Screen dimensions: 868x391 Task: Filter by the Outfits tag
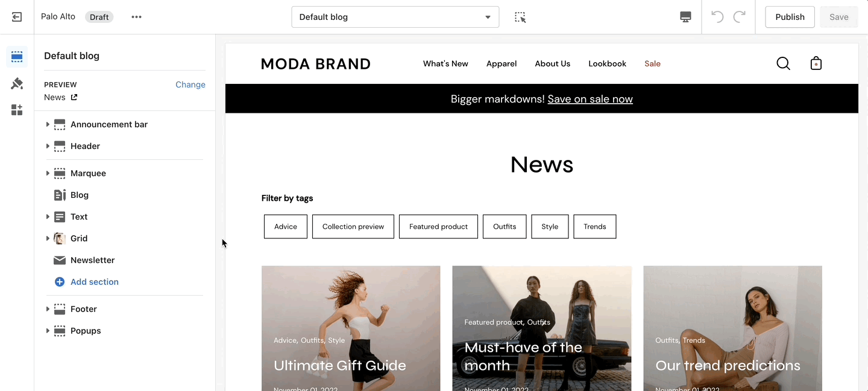click(505, 226)
